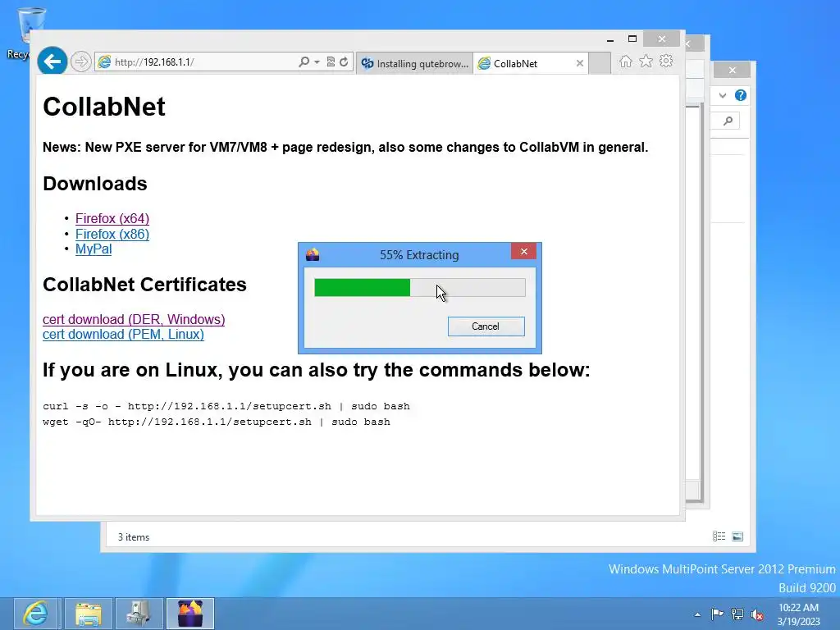The image size is (840, 630).
Task: Open the Firefox (x86) download link
Action: pyautogui.click(x=112, y=234)
